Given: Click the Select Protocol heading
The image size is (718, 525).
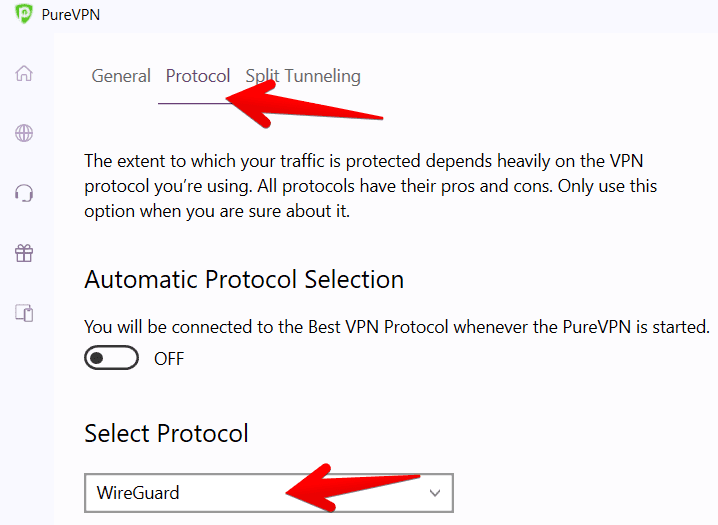Looking at the screenshot, I should pyautogui.click(x=166, y=433).
